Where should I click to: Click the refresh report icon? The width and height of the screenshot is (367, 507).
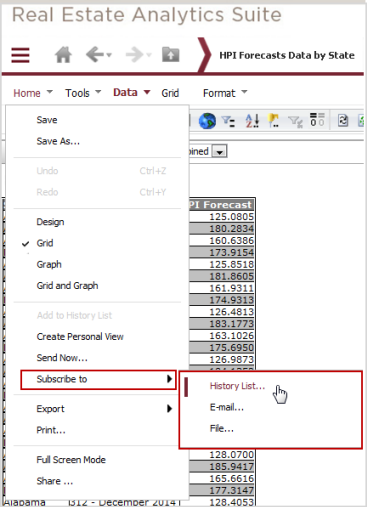pyautogui.click(x=343, y=120)
